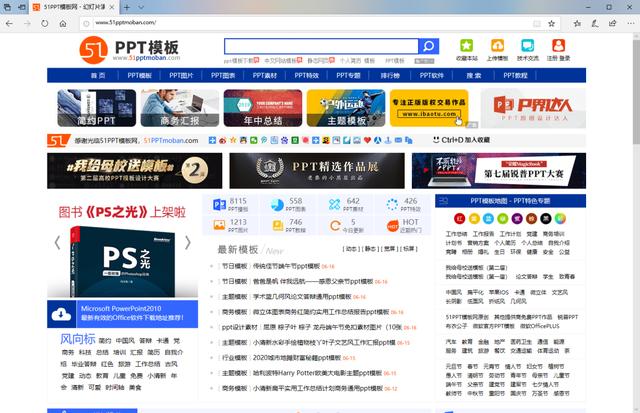Go back using the browser back arrow
Viewport: 640px width, 413px height.
(x=9, y=23)
